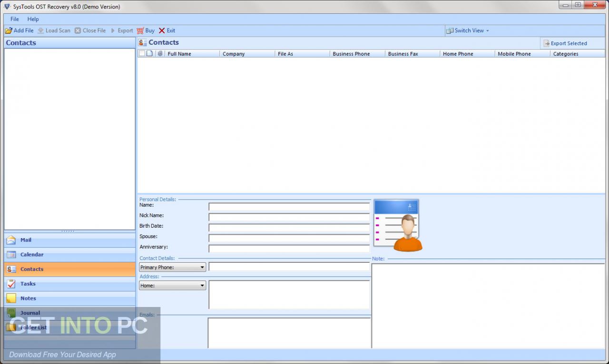
Task: Click the Spouse input field
Action: [289, 238]
